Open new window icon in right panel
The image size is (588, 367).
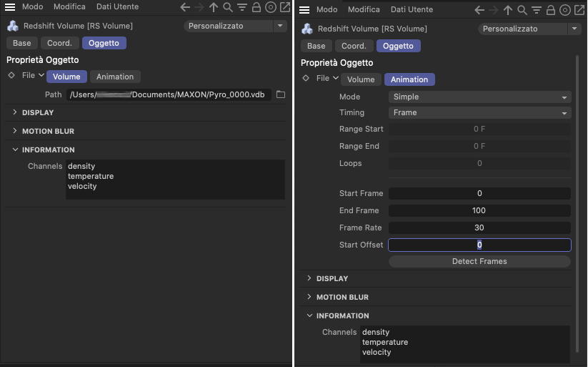click(x=579, y=10)
